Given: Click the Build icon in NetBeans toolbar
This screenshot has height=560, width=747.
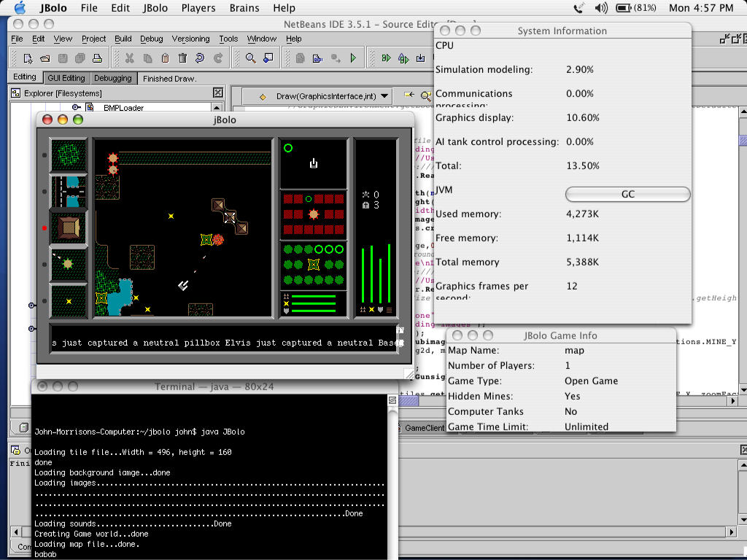Looking at the screenshot, I should (x=318, y=58).
